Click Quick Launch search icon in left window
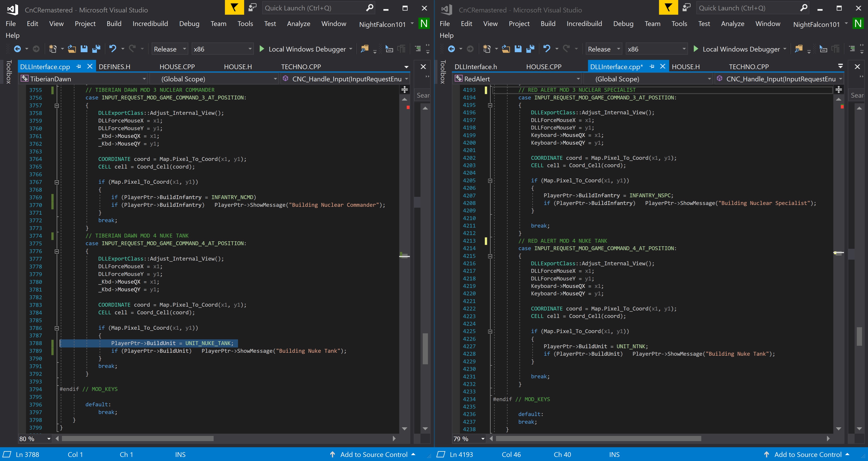Viewport: 868px width, 461px height. [x=370, y=8]
